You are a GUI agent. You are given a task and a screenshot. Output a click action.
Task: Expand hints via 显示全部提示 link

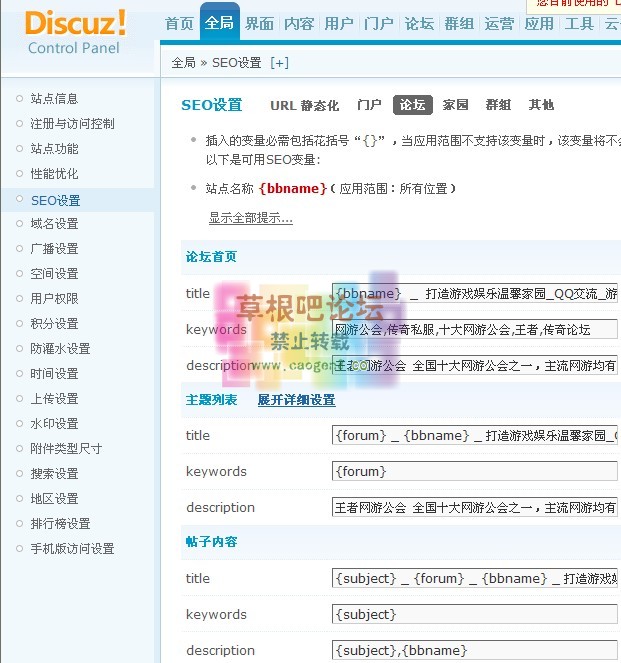pyautogui.click(x=250, y=218)
